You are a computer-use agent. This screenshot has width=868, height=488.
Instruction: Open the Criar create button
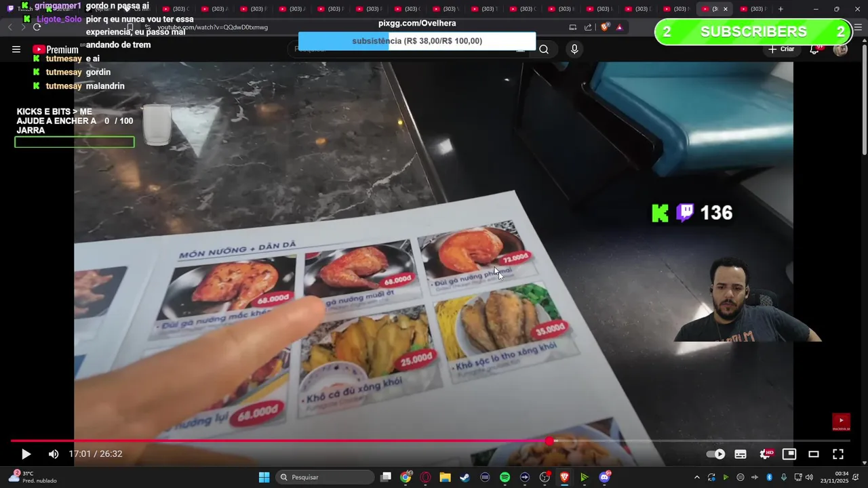click(781, 49)
